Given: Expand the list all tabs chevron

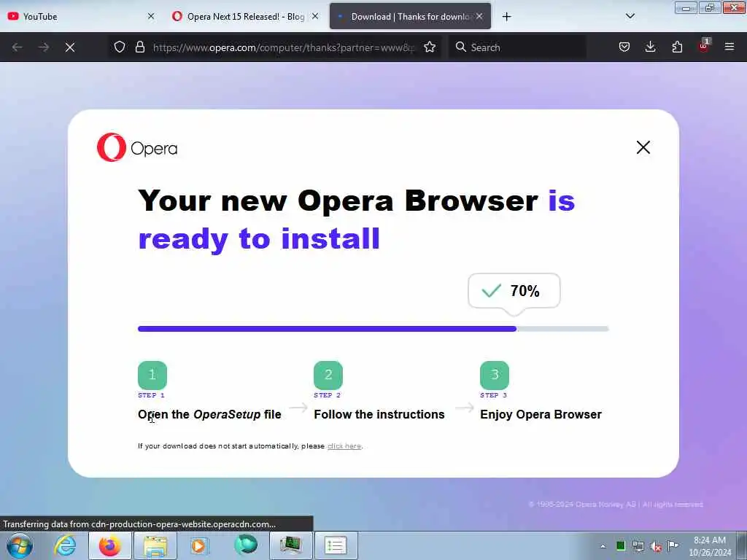Looking at the screenshot, I should [630, 16].
